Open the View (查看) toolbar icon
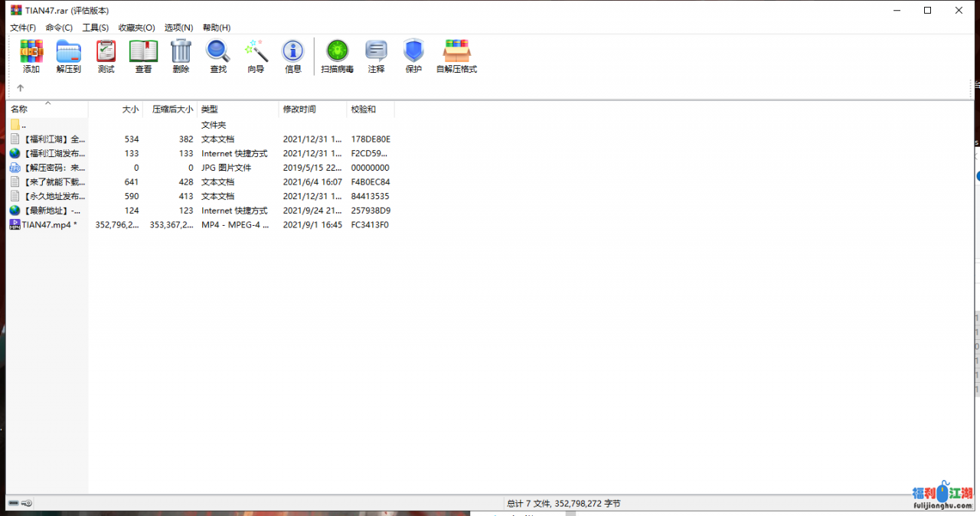 click(143, 56)
